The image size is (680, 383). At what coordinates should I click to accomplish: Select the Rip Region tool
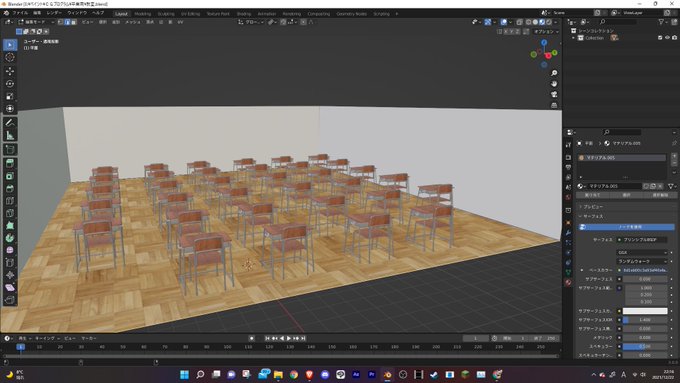[x=10, y=300]
